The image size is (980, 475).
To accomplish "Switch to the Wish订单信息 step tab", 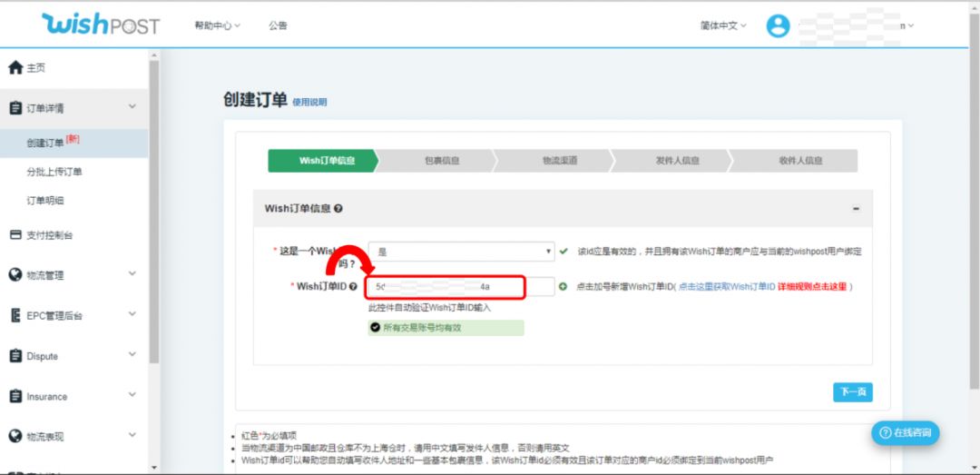I will [323, 161].
